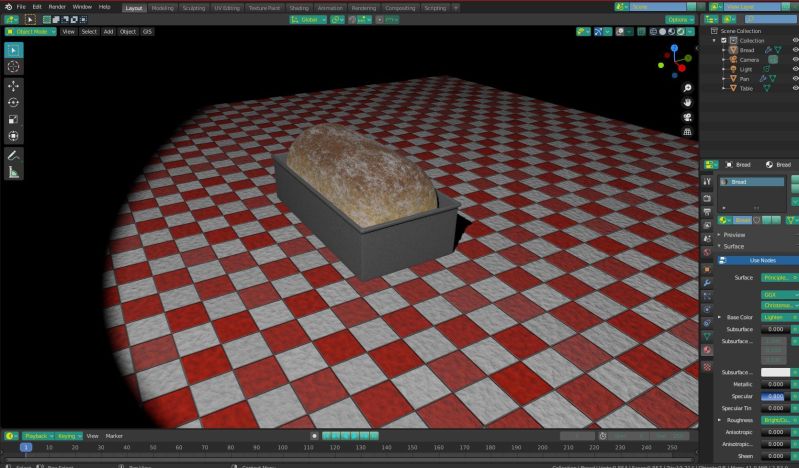
Task: Open the Options dropdown in viewport header
Action: pos(680,20)
